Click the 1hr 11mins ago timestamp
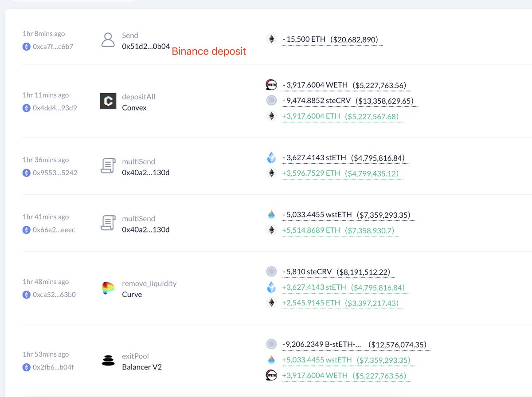This screenshot has width=532, height=397. click(46, 95)
